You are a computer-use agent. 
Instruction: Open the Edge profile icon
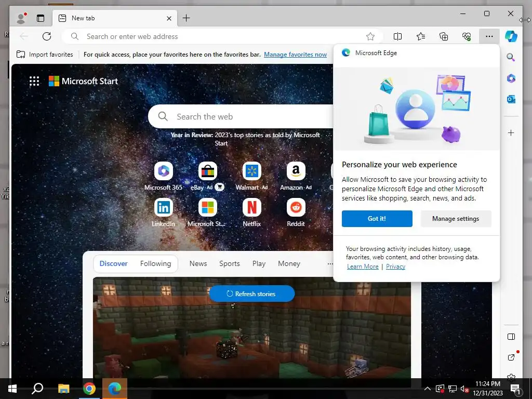coord(21,18)
